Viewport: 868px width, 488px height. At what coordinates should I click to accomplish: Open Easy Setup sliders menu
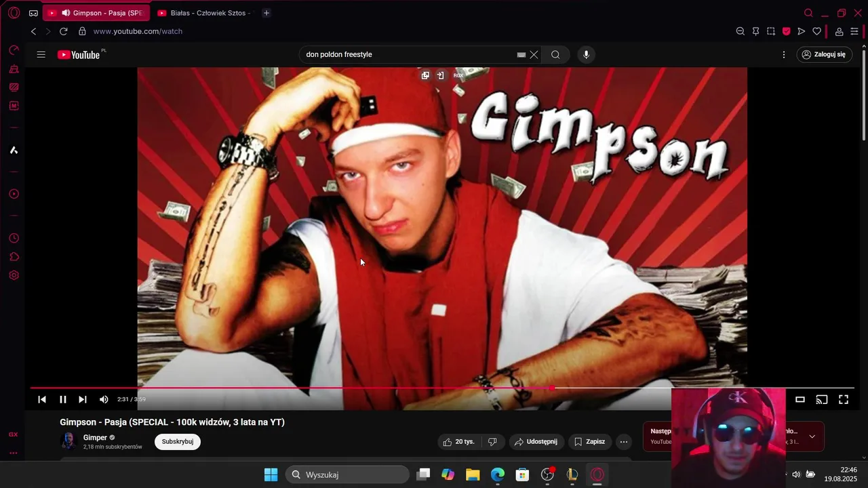[854, 31]
